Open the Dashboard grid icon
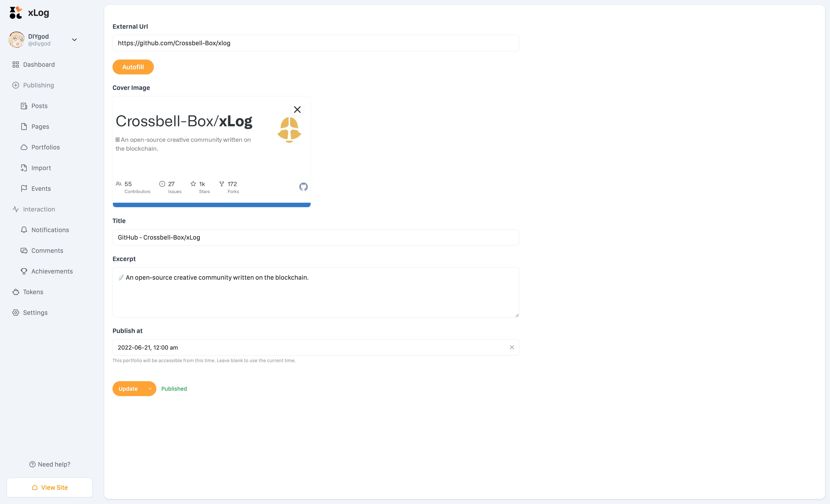The width and height of the screenshot is (830, 504). pos(16,65)
